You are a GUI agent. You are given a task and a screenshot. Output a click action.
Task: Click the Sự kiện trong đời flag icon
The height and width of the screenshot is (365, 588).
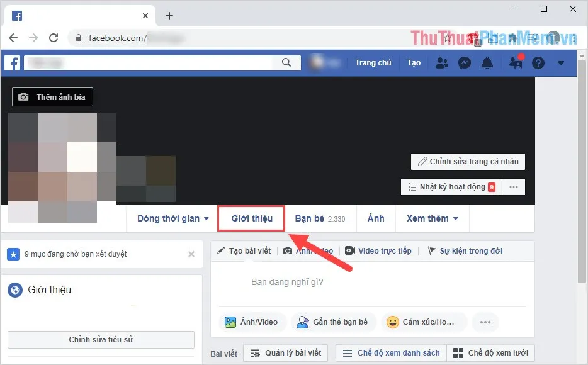pyautogui.click(x=433, y=250)
